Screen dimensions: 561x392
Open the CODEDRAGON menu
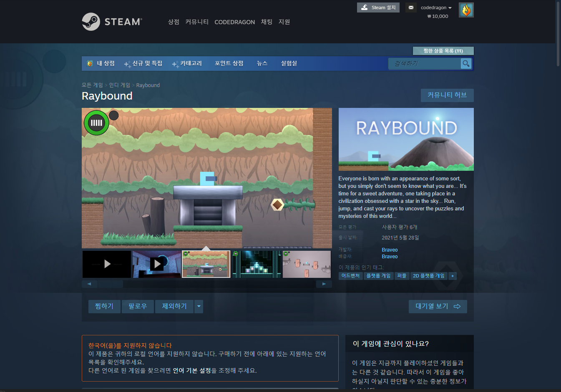pyautogui.click(x=234, y=22)
